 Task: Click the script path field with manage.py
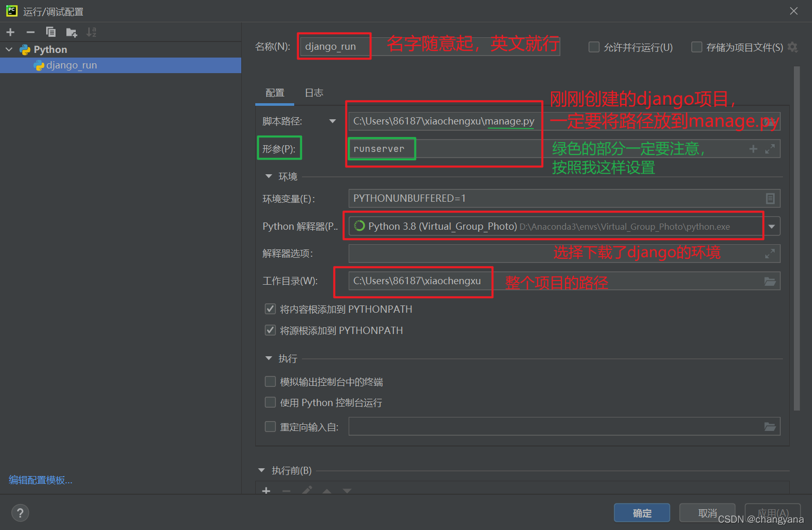tap(564, 121)
